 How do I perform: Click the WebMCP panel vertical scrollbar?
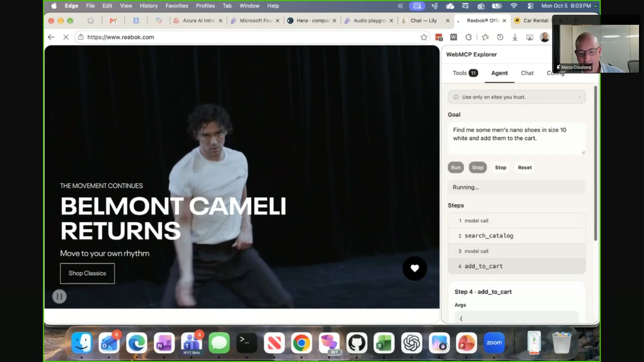(x=595, y=163)
